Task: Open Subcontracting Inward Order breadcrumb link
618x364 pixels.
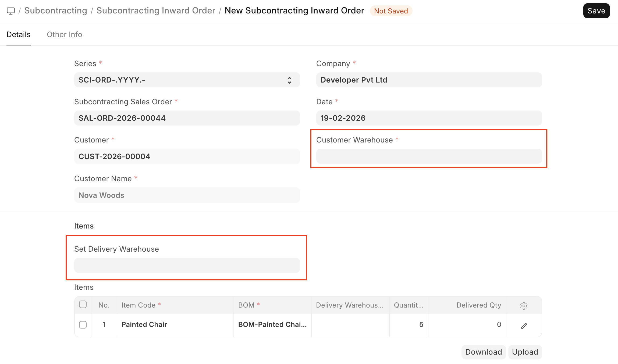Action: pyautogui.click(x=156, y=11)
